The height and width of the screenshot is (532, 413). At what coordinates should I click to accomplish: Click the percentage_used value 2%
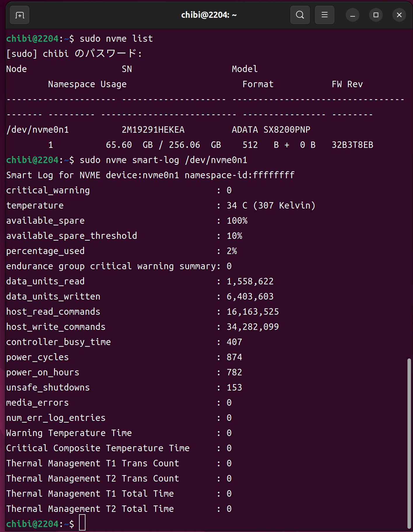coord(232,251)
